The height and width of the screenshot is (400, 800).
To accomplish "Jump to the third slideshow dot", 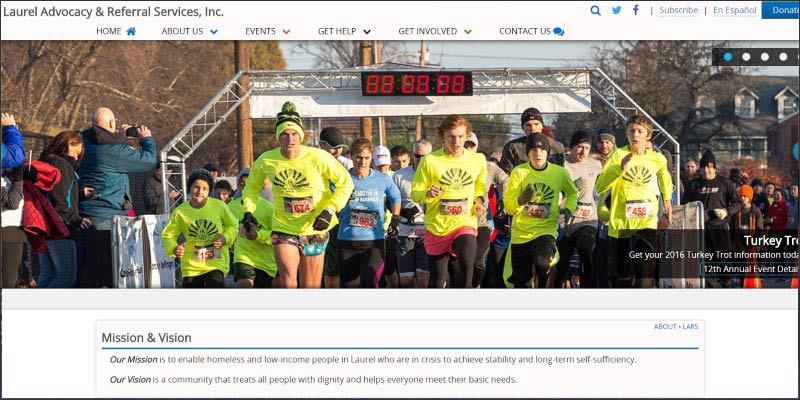I will pyautogui.click(x=765, y=57).
